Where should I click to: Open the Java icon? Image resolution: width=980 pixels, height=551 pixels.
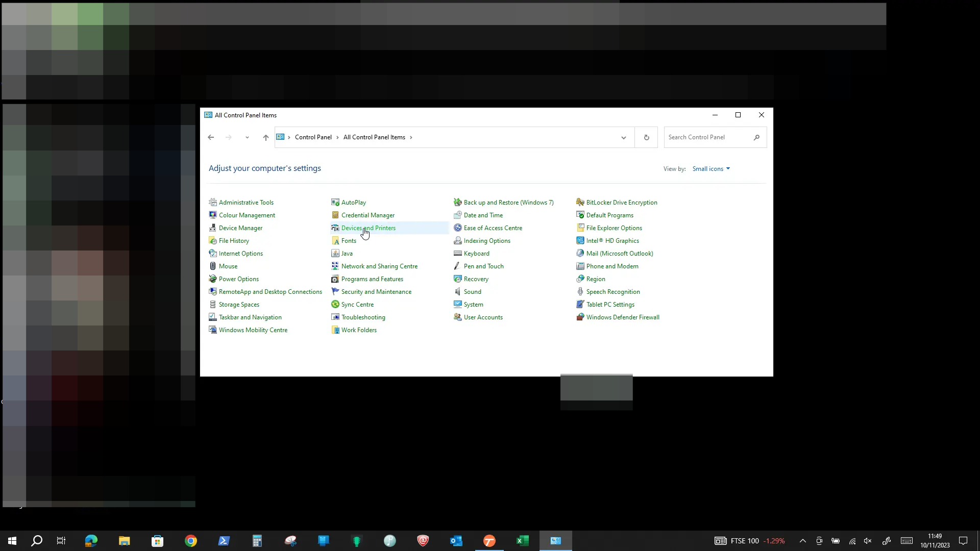coord(335,254)
